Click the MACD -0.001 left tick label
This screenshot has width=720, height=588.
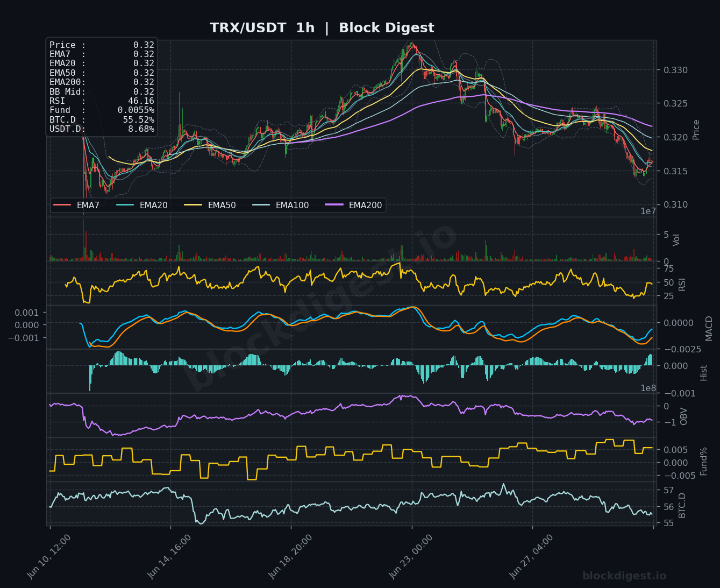point(24,337)
